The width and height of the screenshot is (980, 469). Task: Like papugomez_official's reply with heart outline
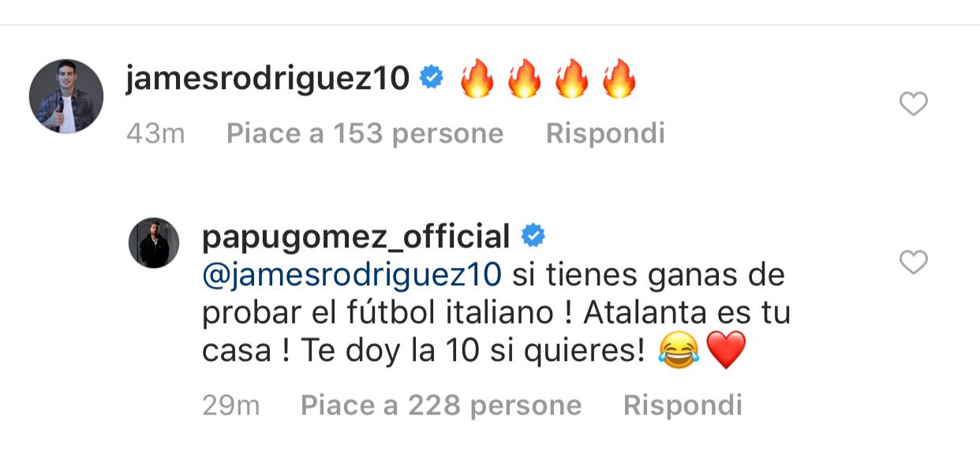[x=914, y=262]
